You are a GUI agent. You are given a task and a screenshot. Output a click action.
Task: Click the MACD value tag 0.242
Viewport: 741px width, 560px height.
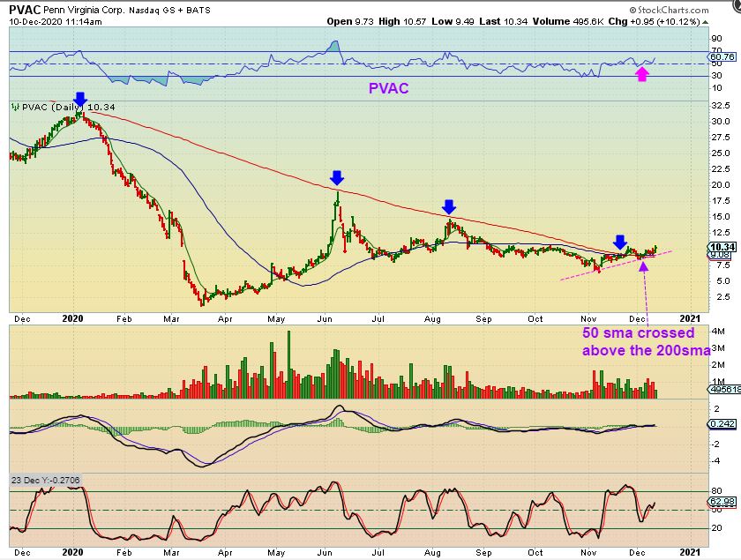click(722, 424)
